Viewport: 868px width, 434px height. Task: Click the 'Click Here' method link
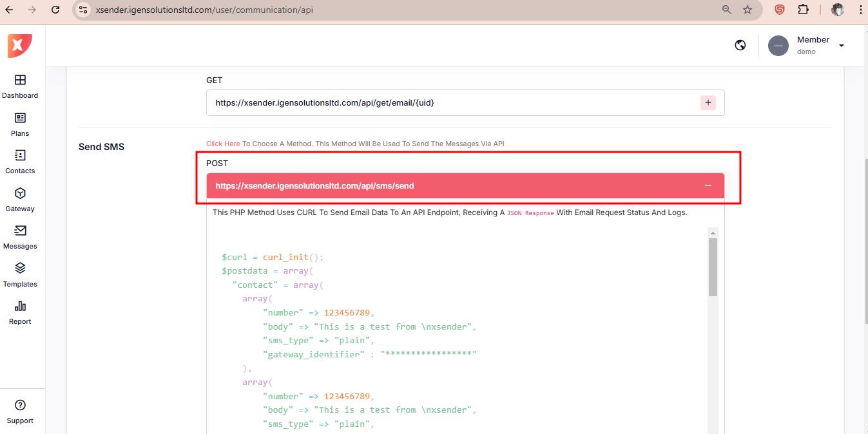coord(223,144)
